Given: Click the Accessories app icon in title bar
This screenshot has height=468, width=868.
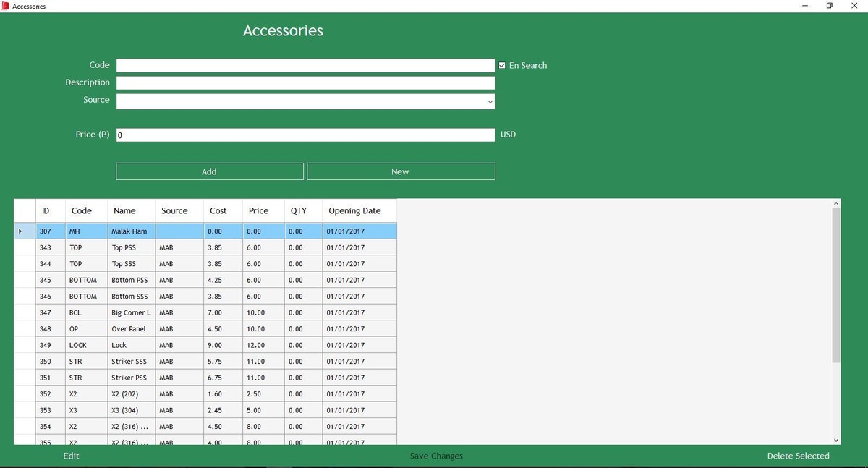Looking at the screenshot, I should tap(6, 6).
